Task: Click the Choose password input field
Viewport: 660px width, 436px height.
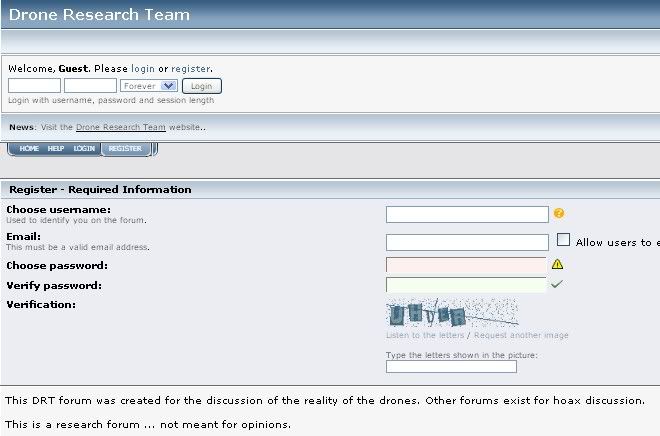Action: tap(466, 265)
